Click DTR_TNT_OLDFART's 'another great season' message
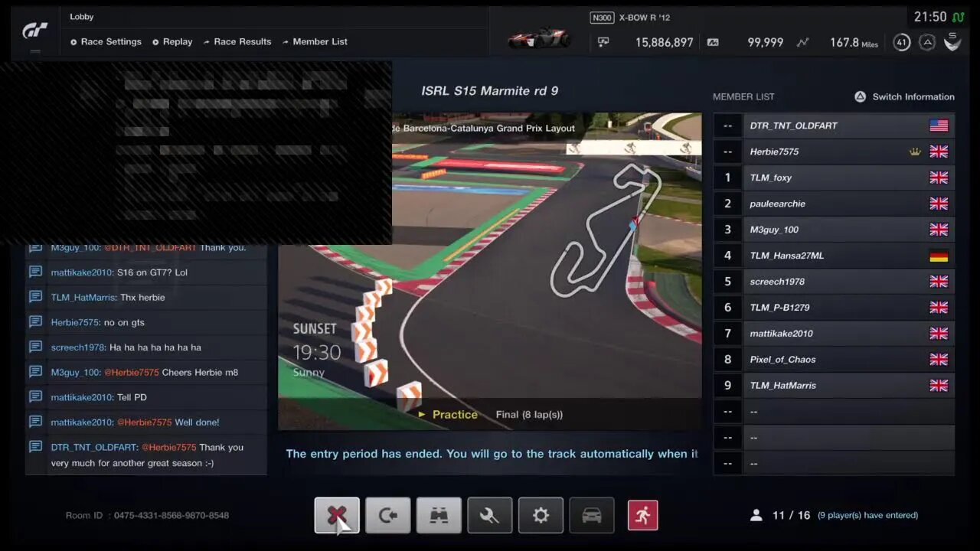 pos(147,455)
